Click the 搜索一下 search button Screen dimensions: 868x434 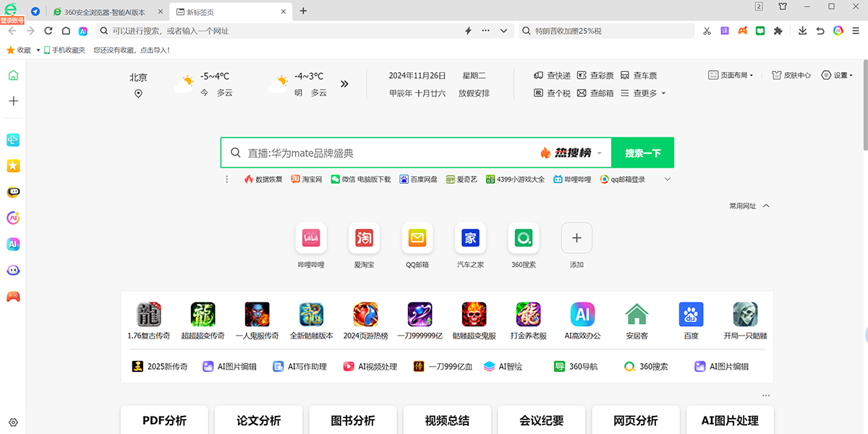pos(642,153)
